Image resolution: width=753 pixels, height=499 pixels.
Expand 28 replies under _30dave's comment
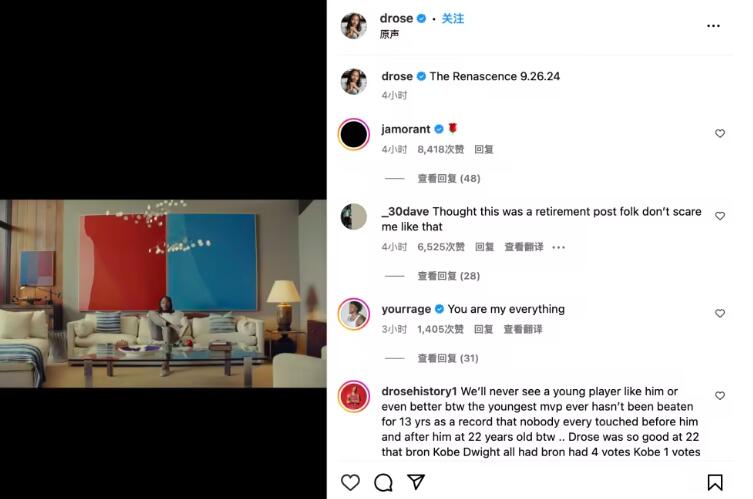pyautogui.click(x=449, y=276)
